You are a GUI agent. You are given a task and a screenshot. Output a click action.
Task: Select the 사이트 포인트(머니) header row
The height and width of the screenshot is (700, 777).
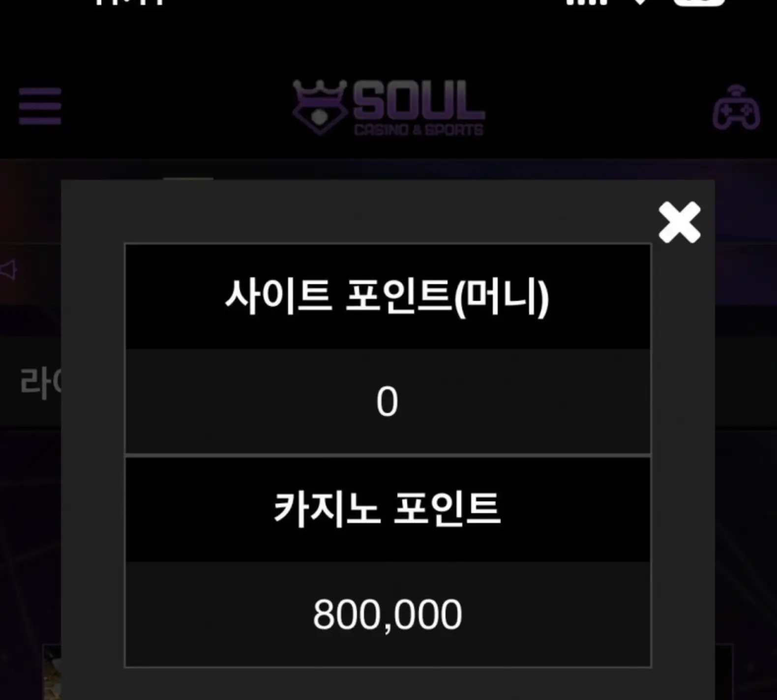(388, 296)
